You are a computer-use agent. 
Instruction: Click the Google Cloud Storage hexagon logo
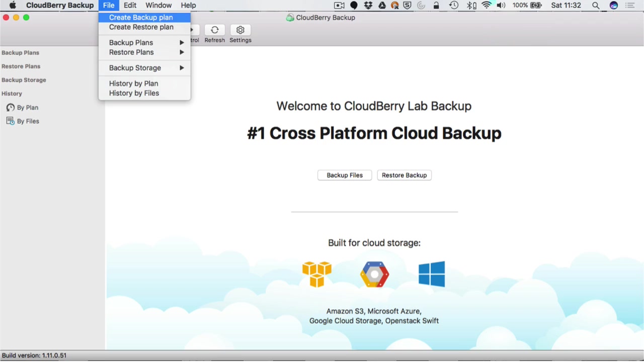(374, 274)
